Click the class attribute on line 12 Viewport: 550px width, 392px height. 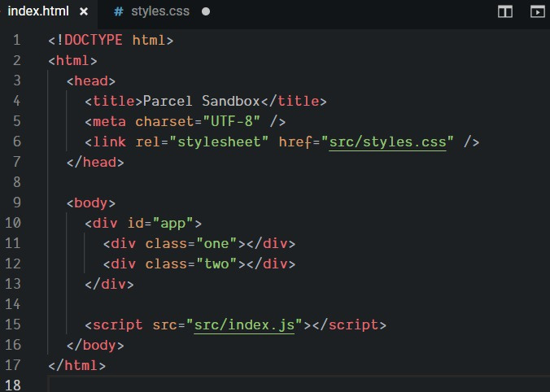(x=166, y=264)
